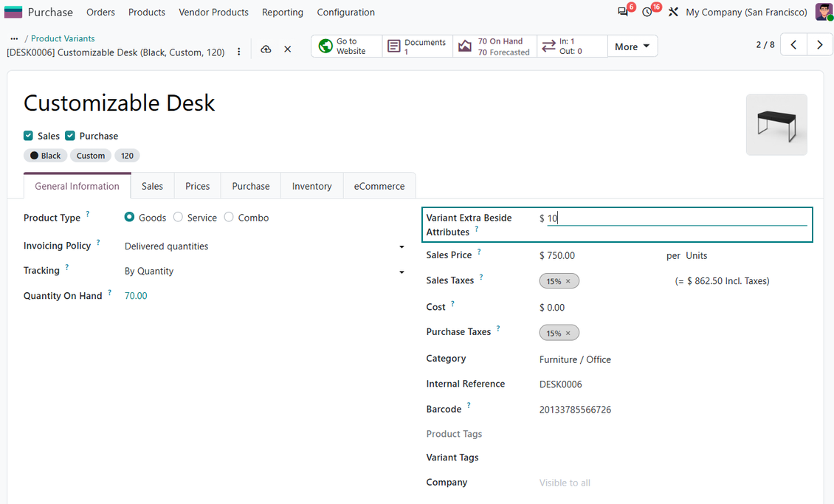834x504 pixels.
Task: Open the Reporting menu
Action: pos(283,13)
